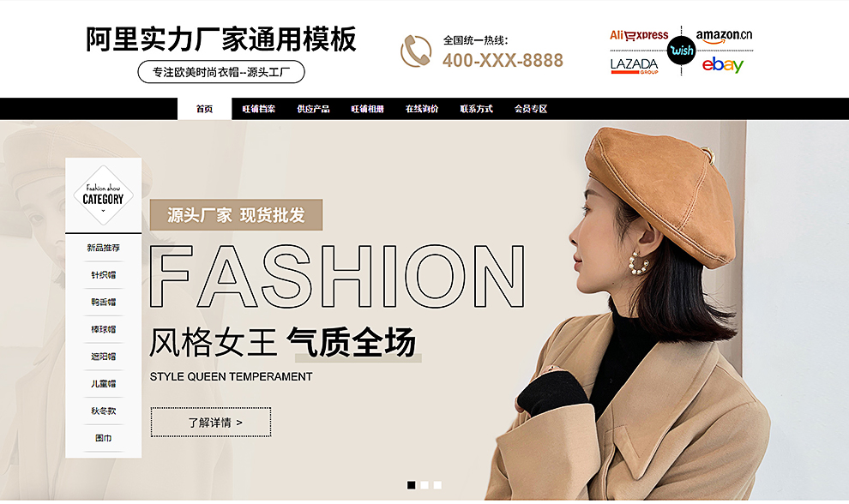Click the 了解详情 button

211,423
